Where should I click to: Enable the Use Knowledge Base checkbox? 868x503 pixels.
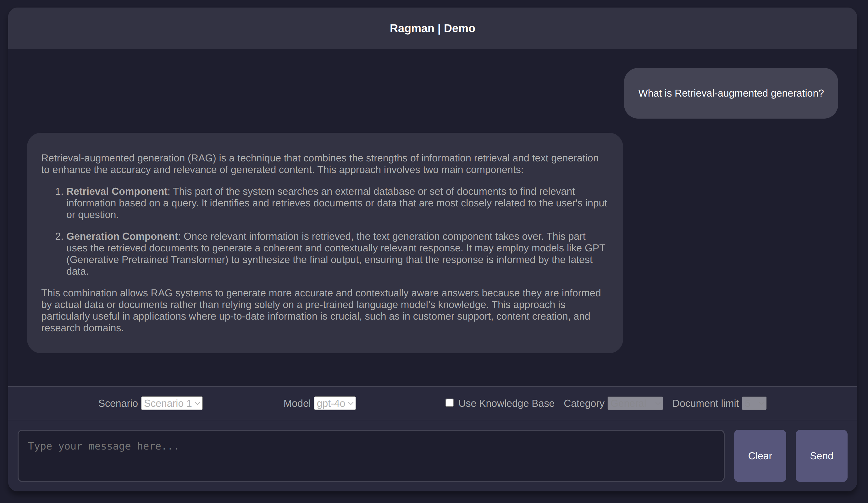(449, 403)
